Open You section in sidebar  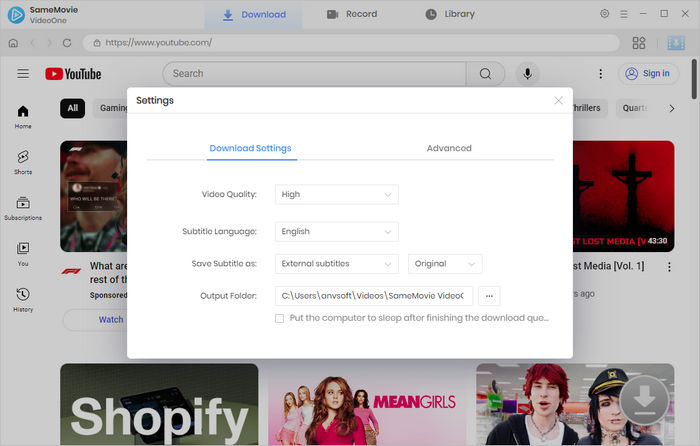[23, 254]
